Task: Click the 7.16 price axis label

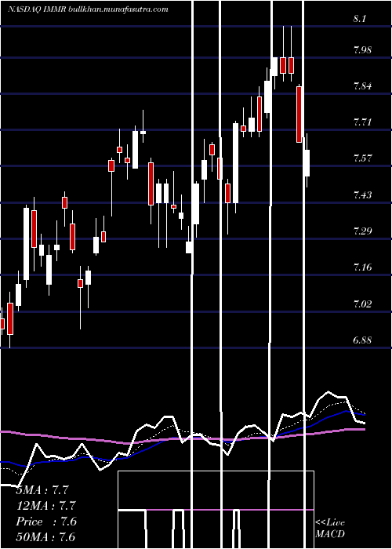Action: tap(362, 267)
